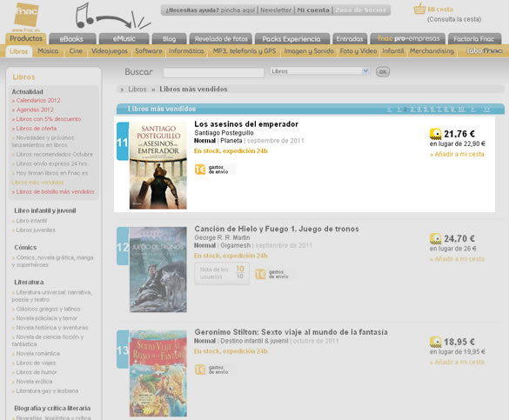Open Los asesinos del emperador cover image
Image resolution: width=509 pixels, height=420 pixels.
(x=158, y=166)
